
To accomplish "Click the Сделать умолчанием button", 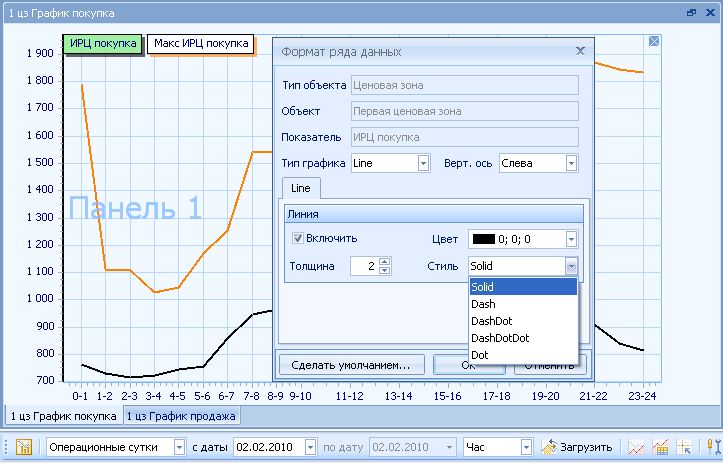I will point(350,364).
